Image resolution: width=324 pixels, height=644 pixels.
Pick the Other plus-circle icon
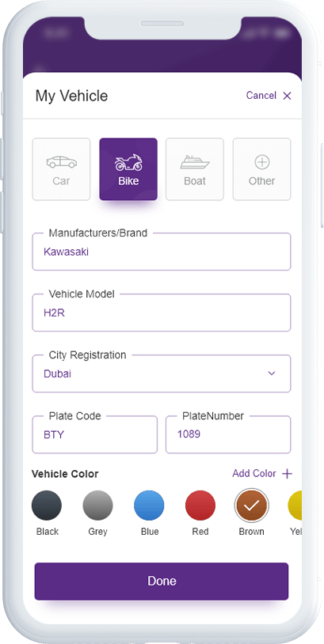tap(262, 162)
